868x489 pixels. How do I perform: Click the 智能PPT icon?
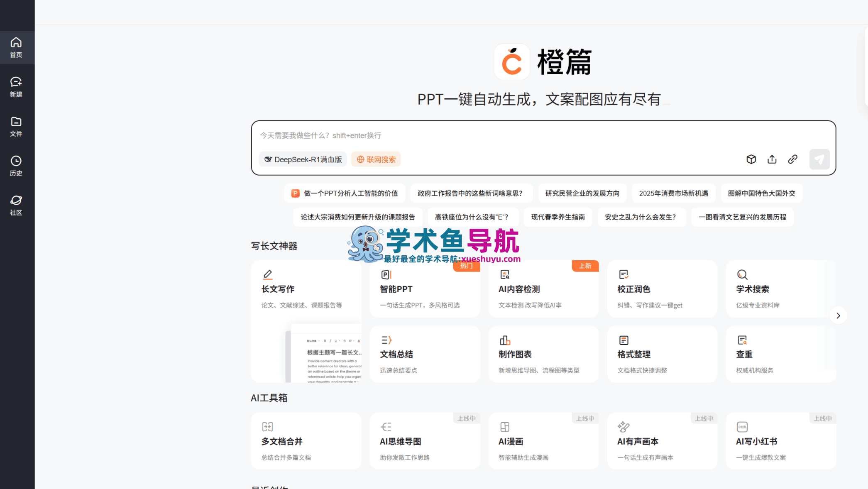tap(386, 274)
